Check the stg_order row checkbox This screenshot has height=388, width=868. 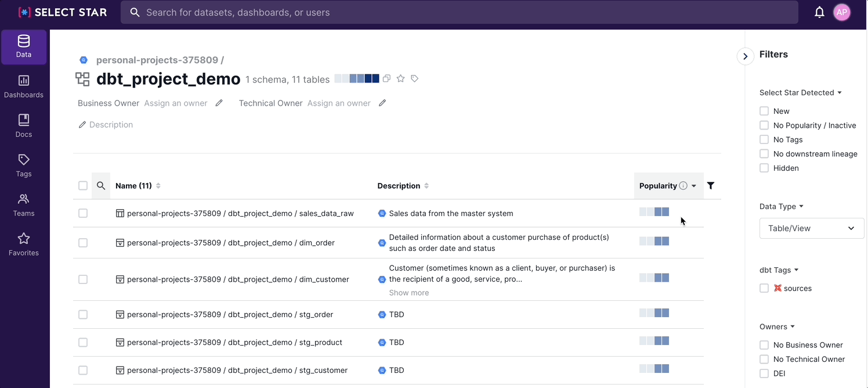point(83,314)
